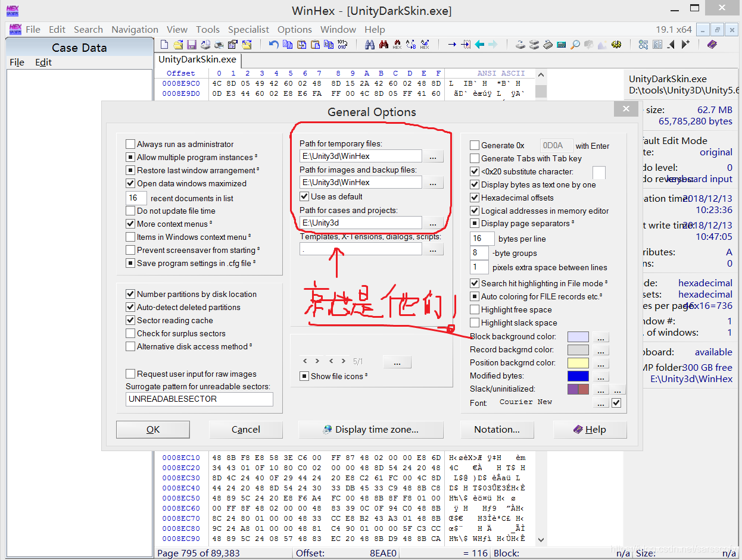Screen dimensions: 742x560
Task: Click the right triangle plus toolbar icon
Action: 685,45
